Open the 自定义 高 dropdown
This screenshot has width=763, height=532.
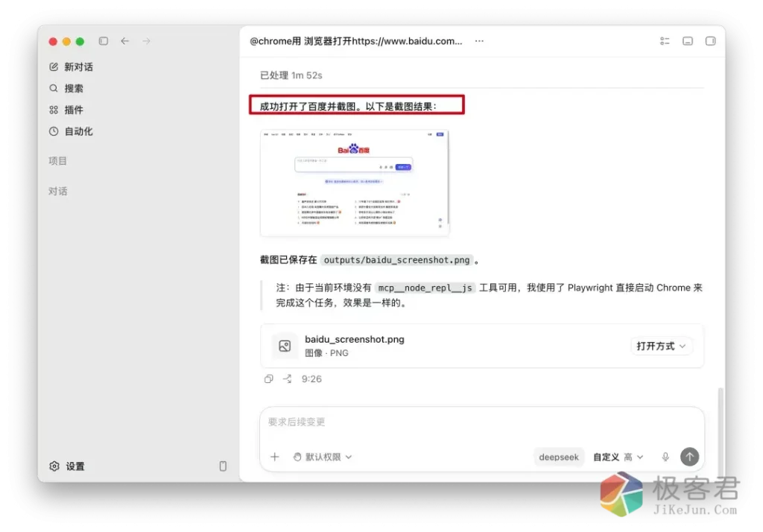[618, 457]
